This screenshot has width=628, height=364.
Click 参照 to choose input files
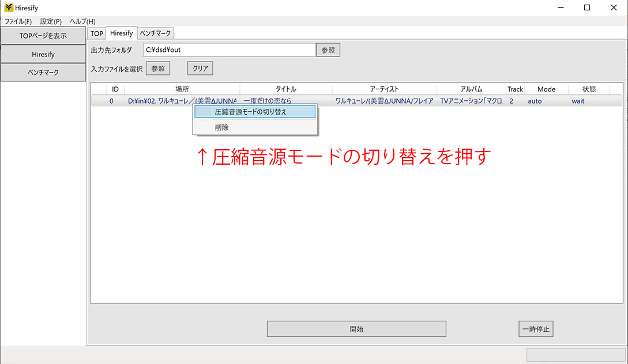158,68
